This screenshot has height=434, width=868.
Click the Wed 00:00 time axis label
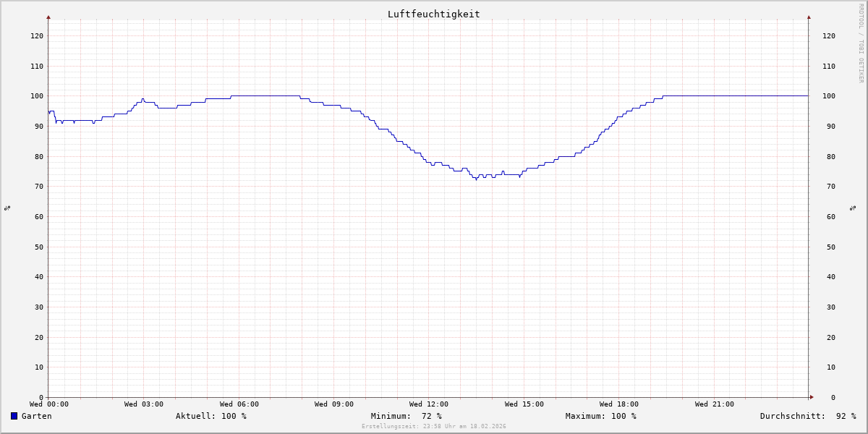pyautogui.click(x=49, y=404)
